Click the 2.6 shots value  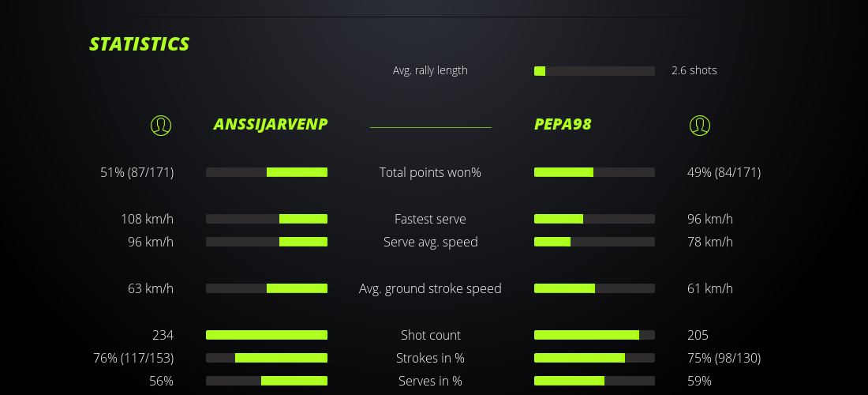(694, 70)
